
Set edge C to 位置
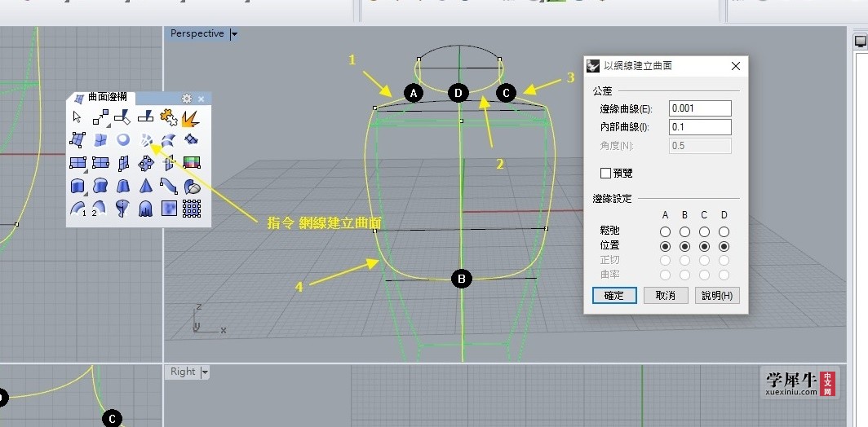704,246
